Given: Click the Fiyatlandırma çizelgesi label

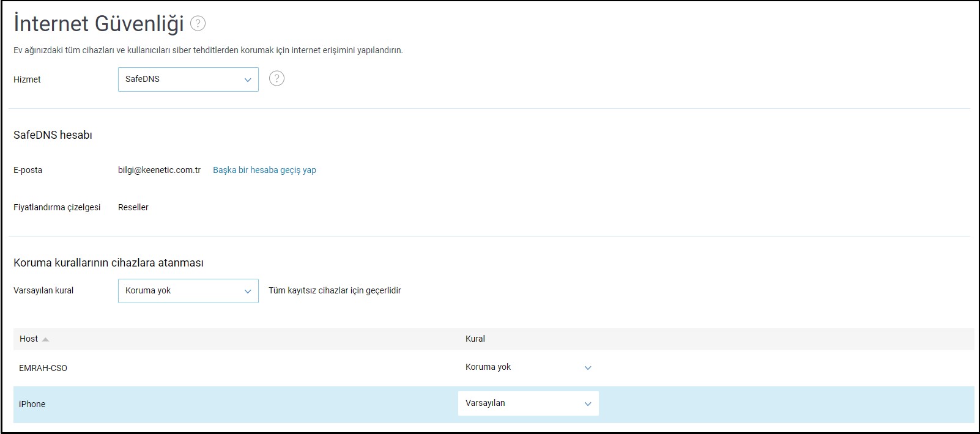Looking at the screenshot, I should (57, 207).
